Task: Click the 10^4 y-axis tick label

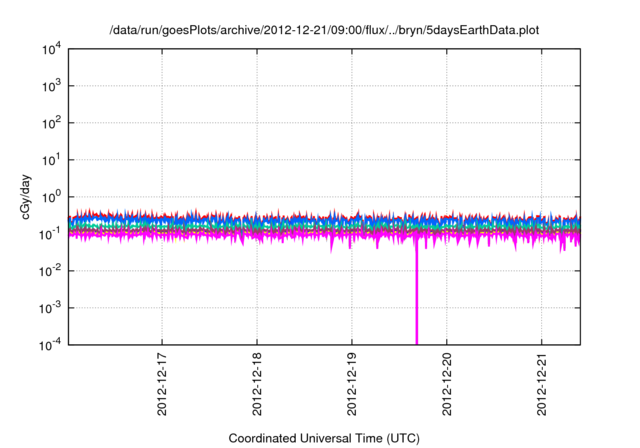Action: (x=52, y=49)
